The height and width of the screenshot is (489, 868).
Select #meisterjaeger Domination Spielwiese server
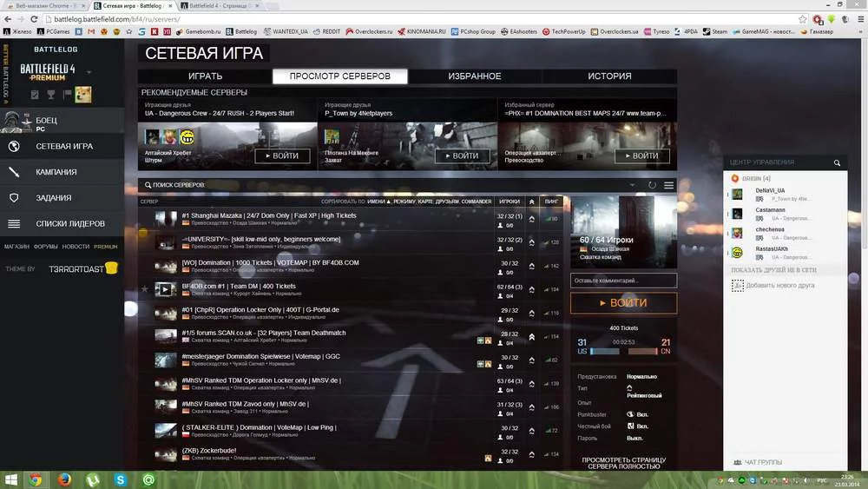coord(352,360)
